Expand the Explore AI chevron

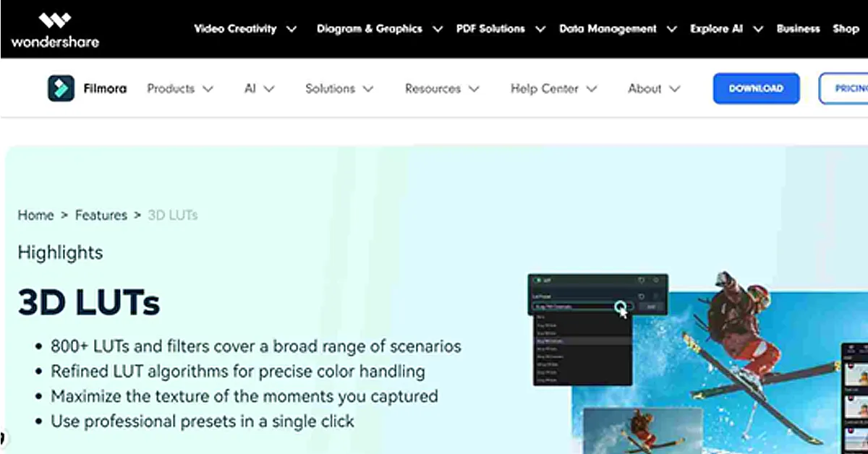pos(758,30)
